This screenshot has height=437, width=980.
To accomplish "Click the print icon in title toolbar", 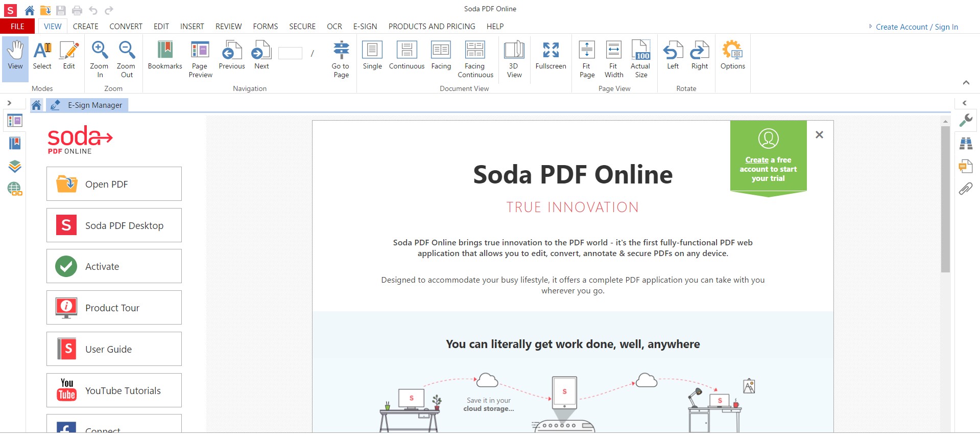I will pos(77,10).
